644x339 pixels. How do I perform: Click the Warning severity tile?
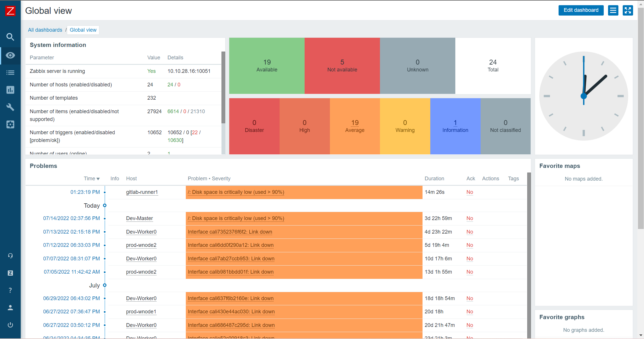click(405, 126)
